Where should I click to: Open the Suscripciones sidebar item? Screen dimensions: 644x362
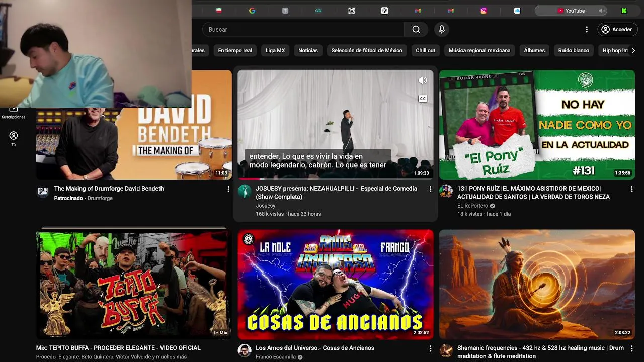[x=14, y=113]
